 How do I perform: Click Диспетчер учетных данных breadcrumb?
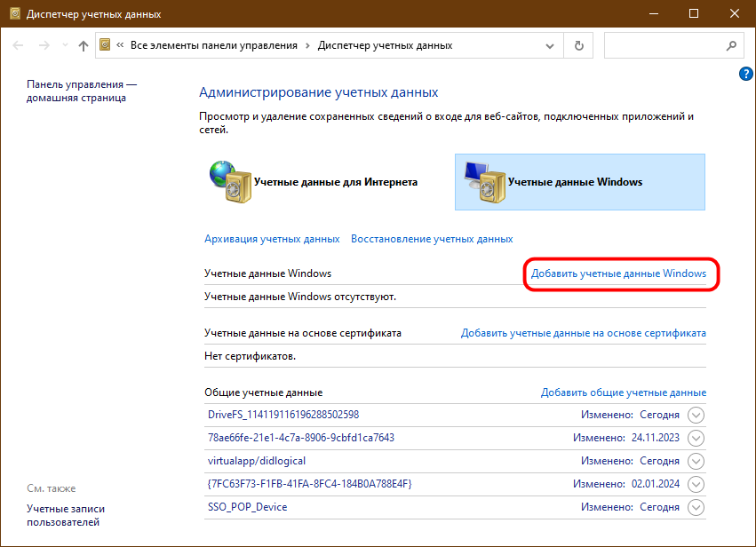pos(385,46)
